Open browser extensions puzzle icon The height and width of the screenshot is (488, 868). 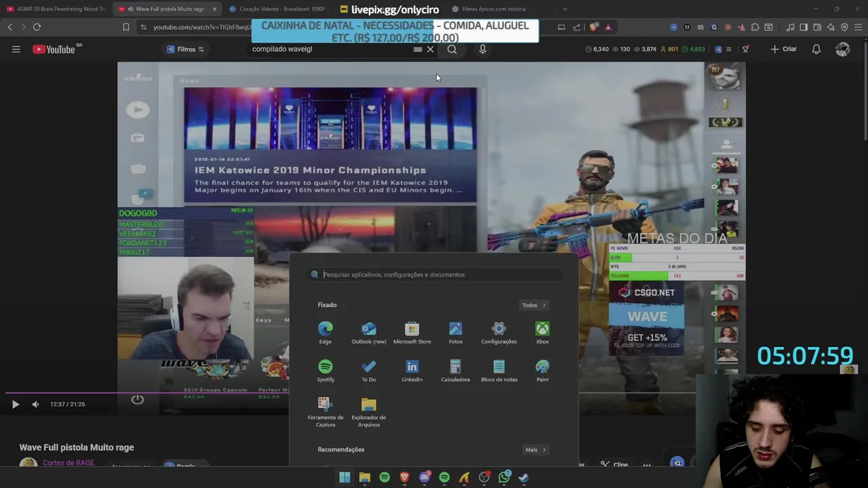coord(755,27)
